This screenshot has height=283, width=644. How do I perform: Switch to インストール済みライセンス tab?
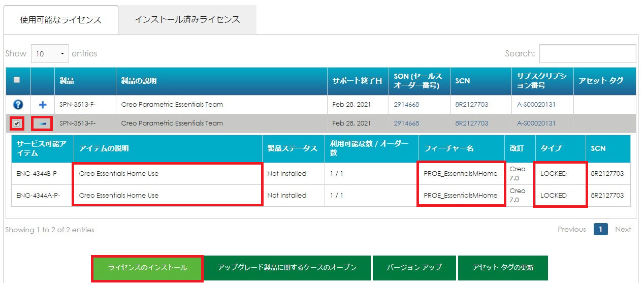click(x=187, y=20)
